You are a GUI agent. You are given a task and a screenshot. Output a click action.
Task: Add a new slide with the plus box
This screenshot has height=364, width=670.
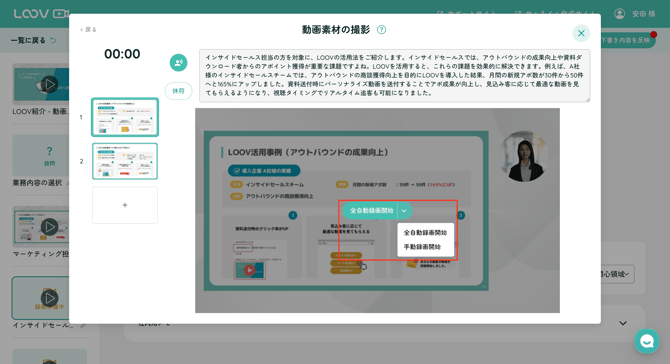125,205
